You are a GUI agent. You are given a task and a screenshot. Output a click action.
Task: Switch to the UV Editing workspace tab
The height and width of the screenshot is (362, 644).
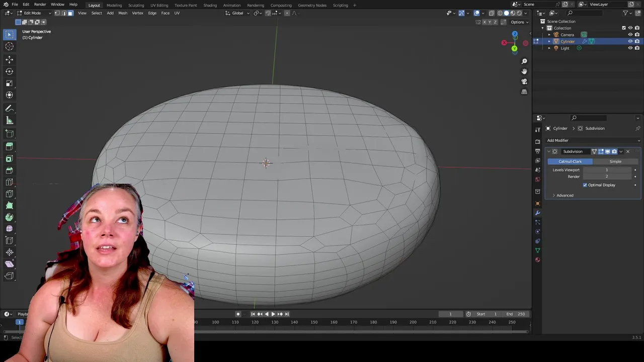159,5
